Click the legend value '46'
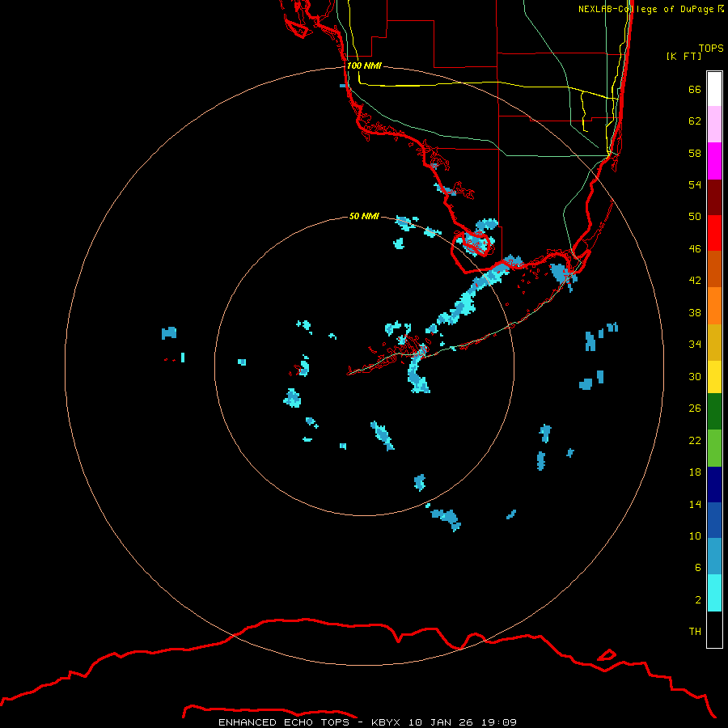This screenshot has height=728, width=728. point(695,248)
